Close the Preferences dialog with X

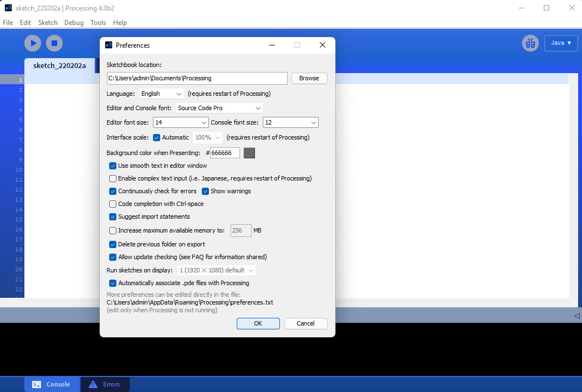tap(323, 45)
